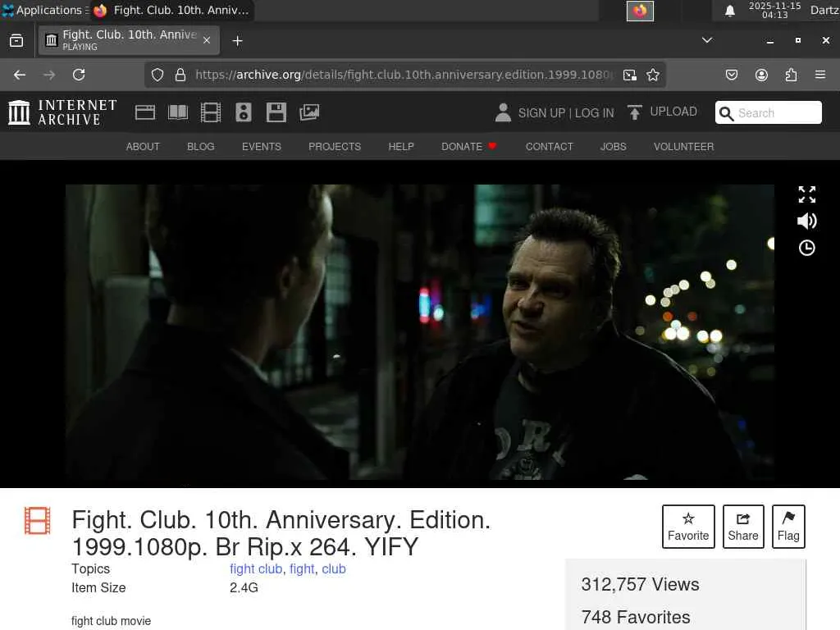The width and height of the screenshot is (840, 630).
Task: Open the Firefox hamburger menu
Action: pos(820,75)
